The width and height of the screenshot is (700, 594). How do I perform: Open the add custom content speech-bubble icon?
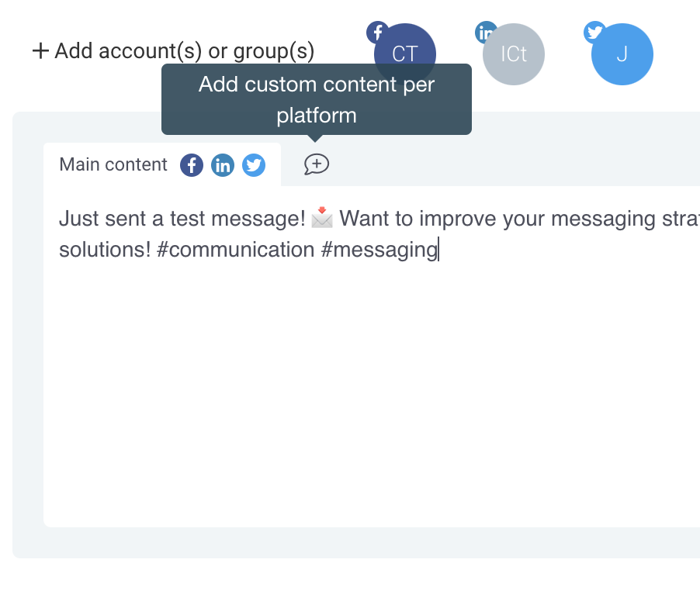point(317,164)
